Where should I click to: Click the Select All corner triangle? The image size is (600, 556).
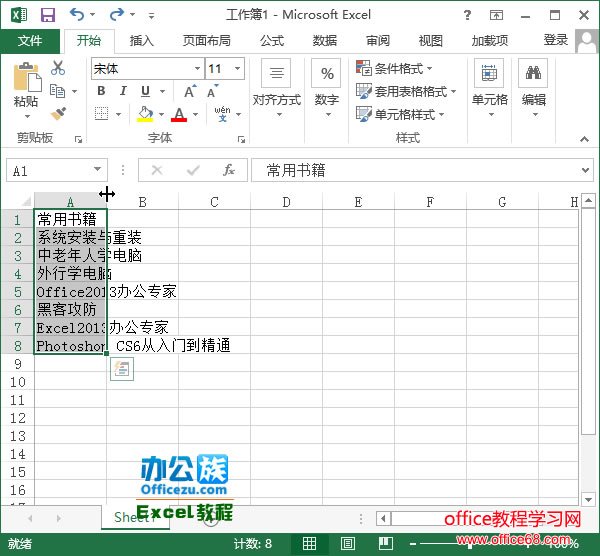click(25, 201)
